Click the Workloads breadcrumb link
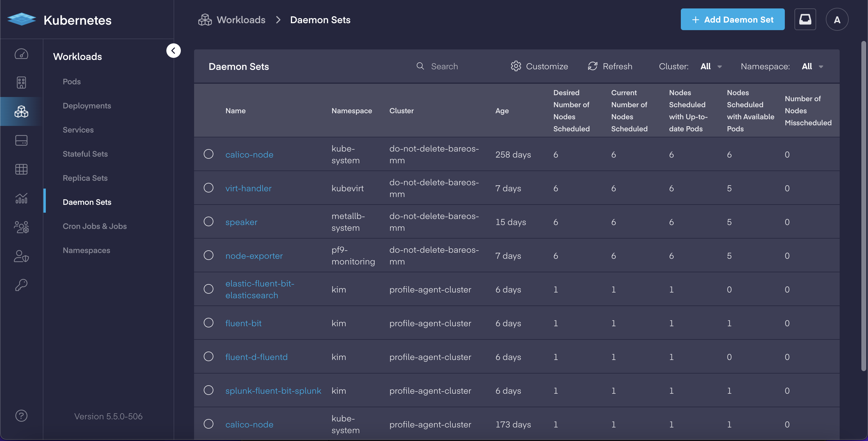Viewport: 868px width, 441px height. pyautogui.click(x=241, y=20)
